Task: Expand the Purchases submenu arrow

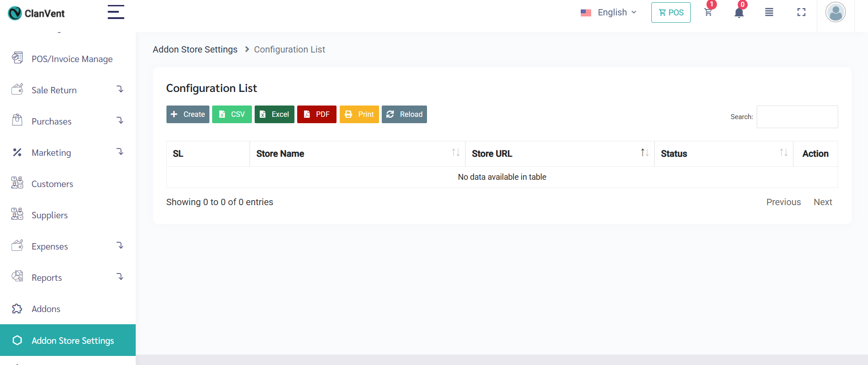Action: [x=120, y=120]
